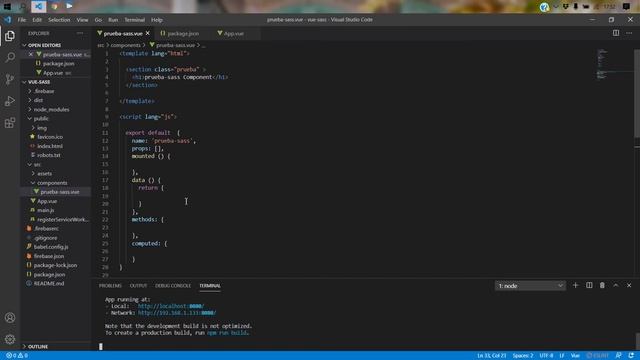Open the notifications bell in status bar
Viewport: 640px width, 360px height.
point(631,356)
